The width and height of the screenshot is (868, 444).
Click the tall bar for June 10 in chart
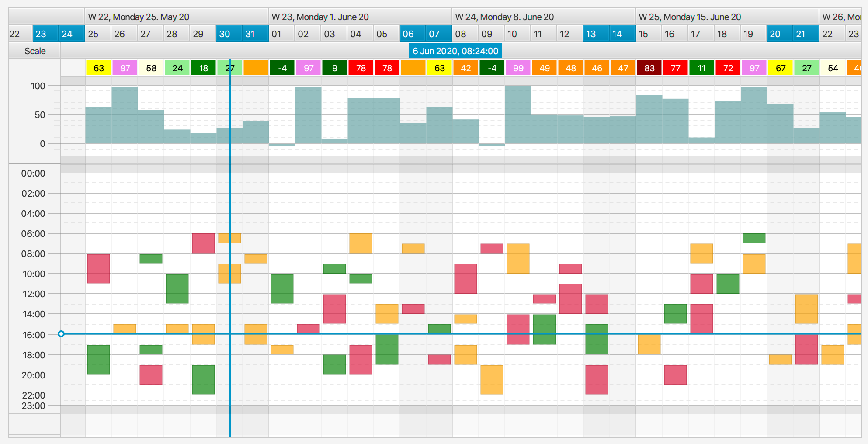(x=518, y=114)
